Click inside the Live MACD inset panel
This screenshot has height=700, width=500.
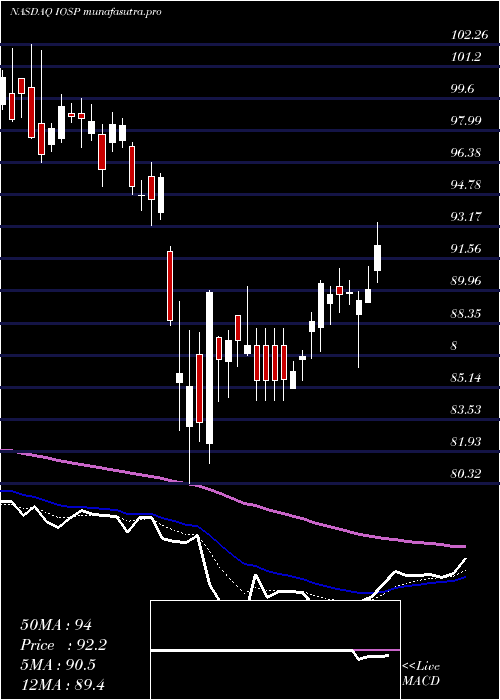click(275, 650)
